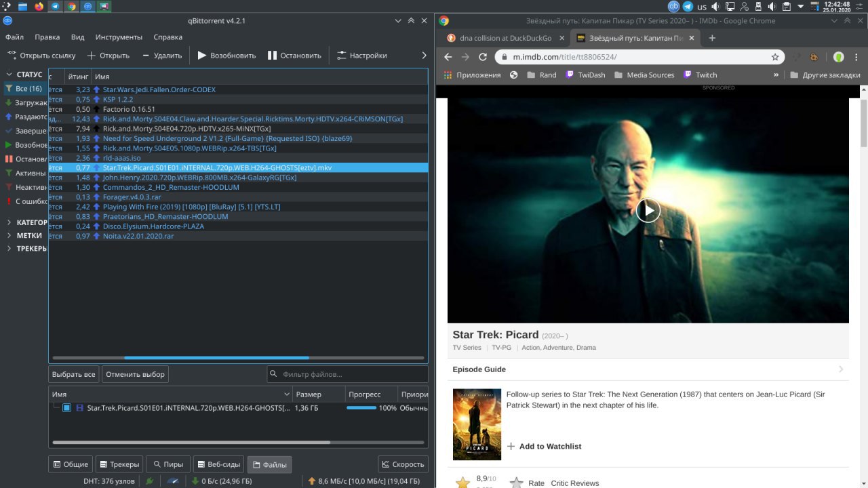Select torrent 'Factorio 0.16.51'

(129, 109)
